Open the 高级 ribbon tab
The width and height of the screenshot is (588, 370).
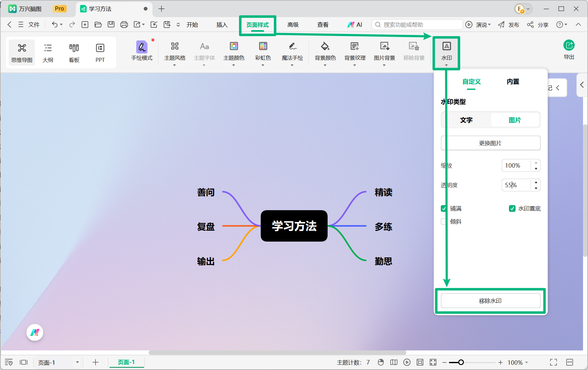click(x=293, y=25)
